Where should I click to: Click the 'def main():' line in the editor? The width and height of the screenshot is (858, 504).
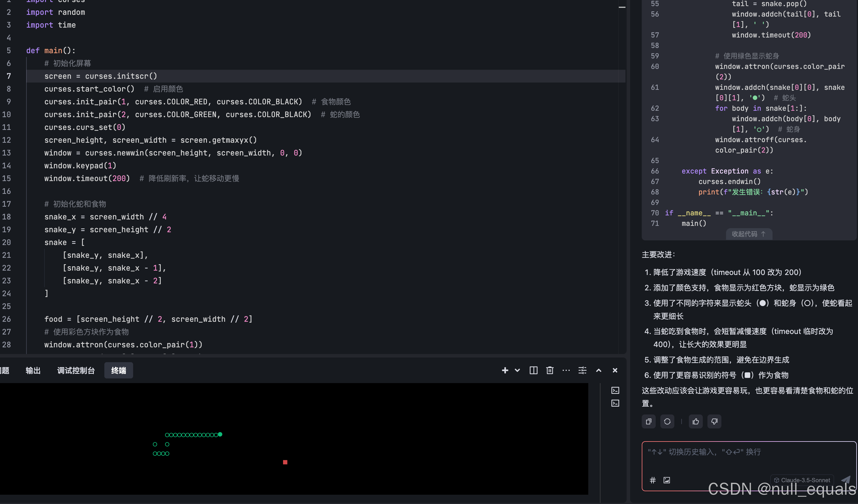(x=51, y=50)
